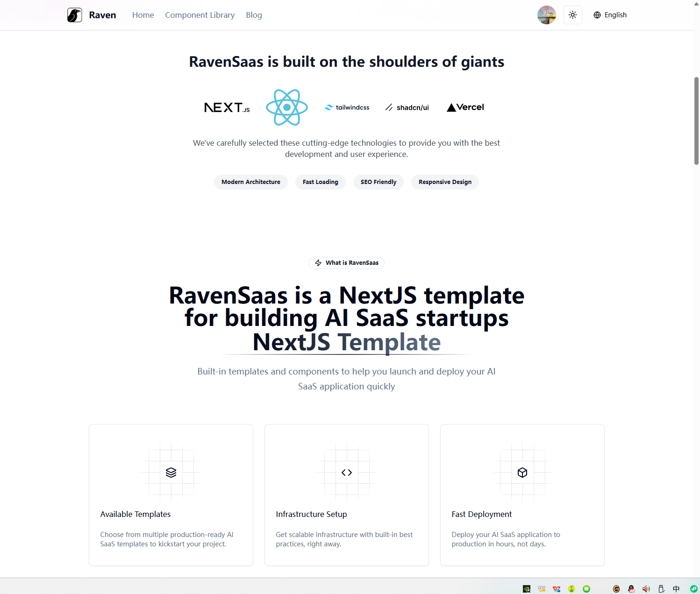The image size is (700, 594).
Task: Switch the Chinese input method indicator
Action: 676,589
